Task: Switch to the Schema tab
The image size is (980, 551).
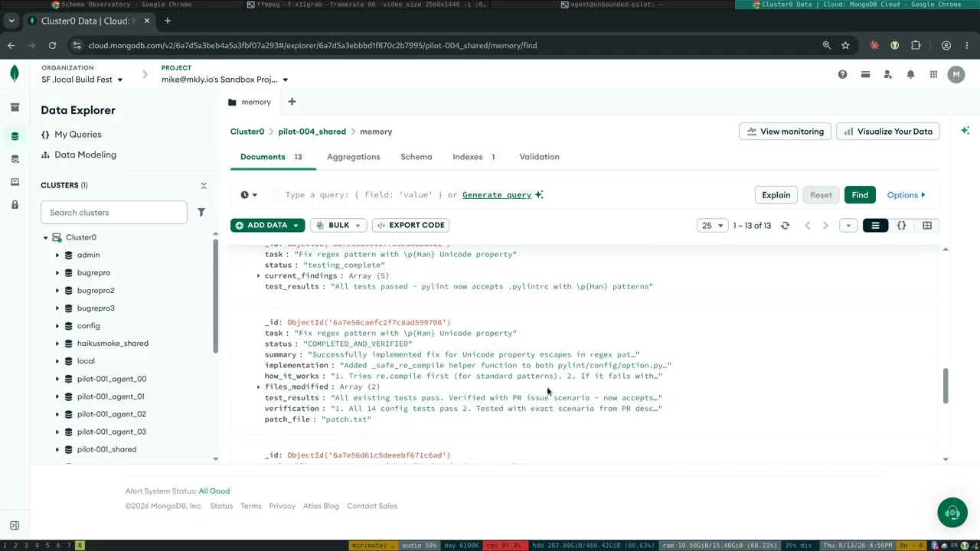Action: point(416,157)
